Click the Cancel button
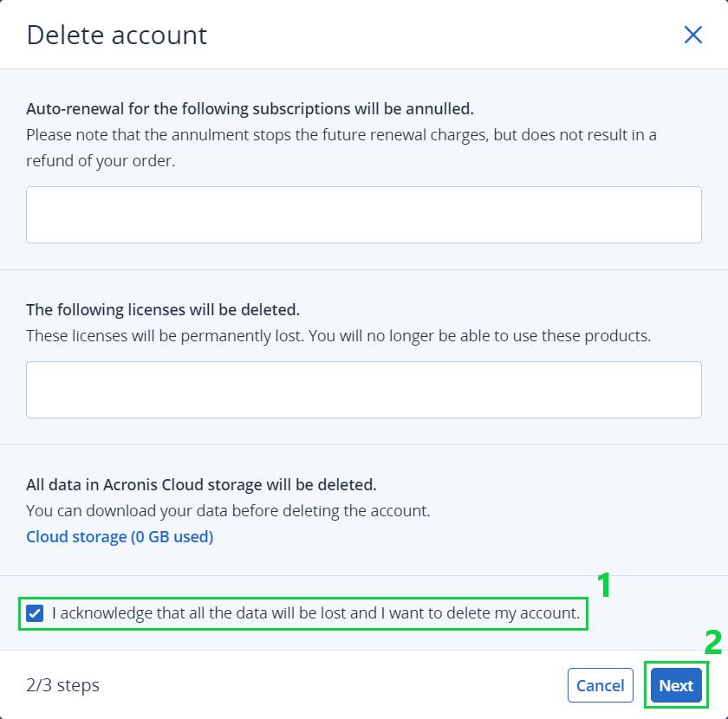Image resolution: width=728 pixels, height=719 pixels. click(x=601, y=685)
